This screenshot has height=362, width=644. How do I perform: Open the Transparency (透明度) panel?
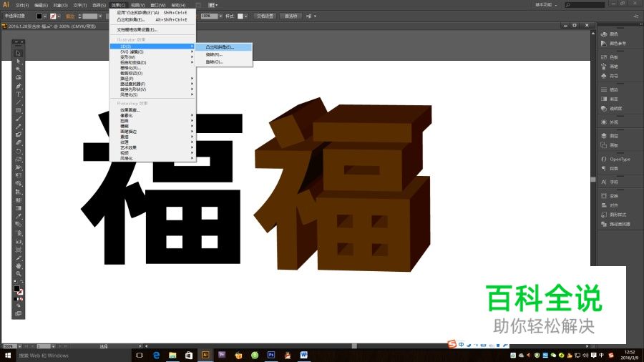[612, 108]
